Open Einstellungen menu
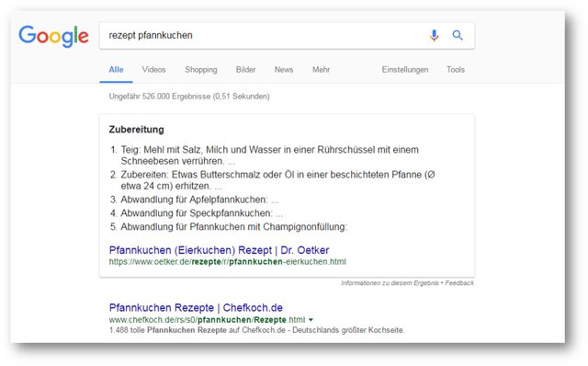588x366 pixels. 405,70
